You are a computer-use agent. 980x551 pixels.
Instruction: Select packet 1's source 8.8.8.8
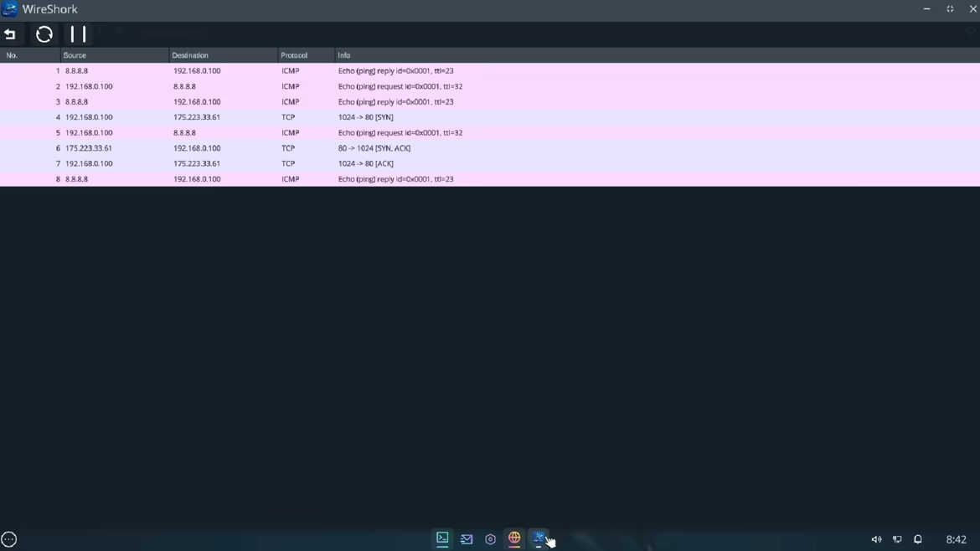tap(76, 71)
